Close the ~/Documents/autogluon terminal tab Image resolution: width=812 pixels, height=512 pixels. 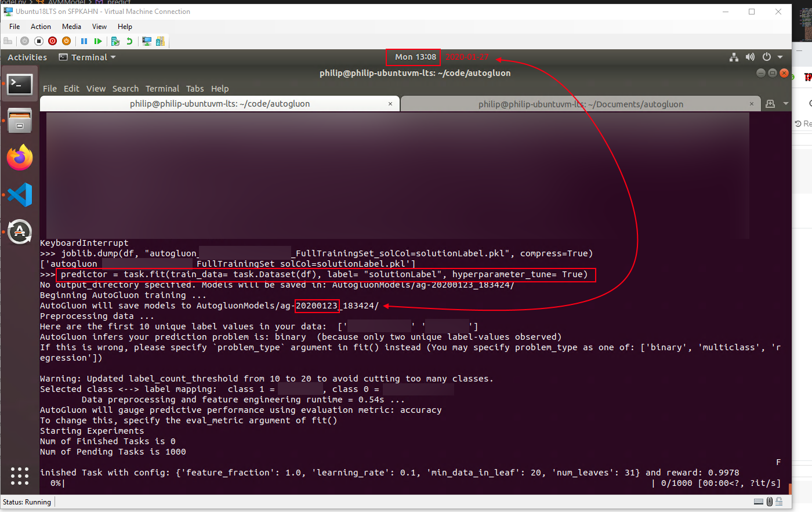[x=752, y=104]
